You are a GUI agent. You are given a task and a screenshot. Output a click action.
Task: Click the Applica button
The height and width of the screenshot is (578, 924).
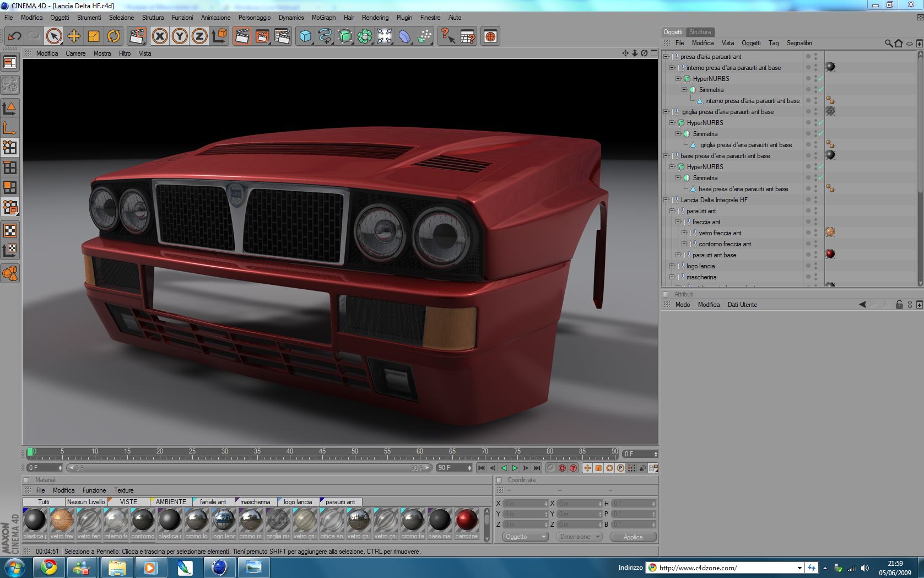[633, 537]
